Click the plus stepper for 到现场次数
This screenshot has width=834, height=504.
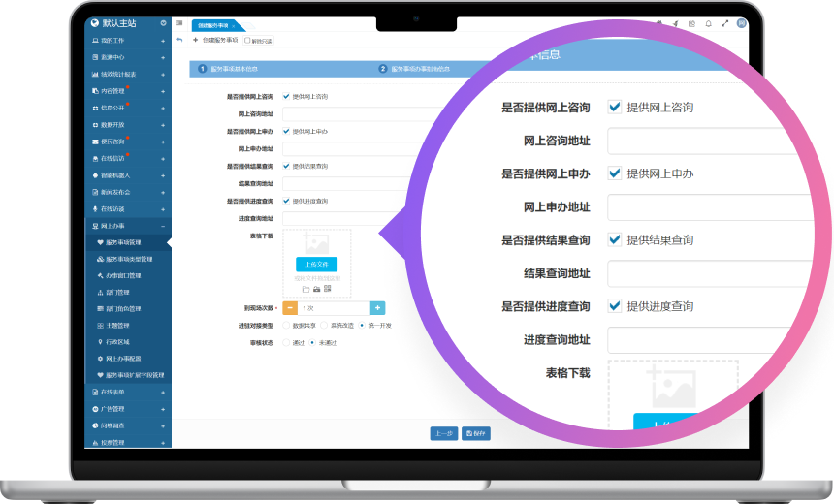[x=377, y=307]
